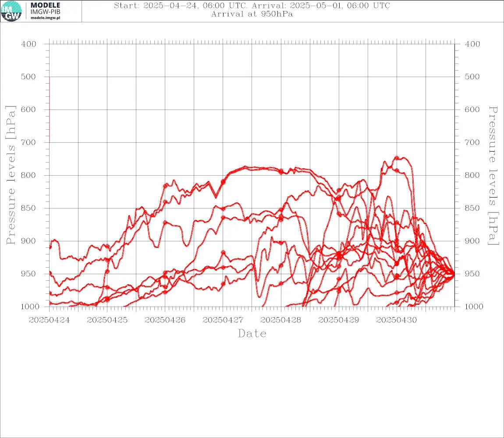
Task: Click the right axis 950 tick label
Action: tap(472, 274)
